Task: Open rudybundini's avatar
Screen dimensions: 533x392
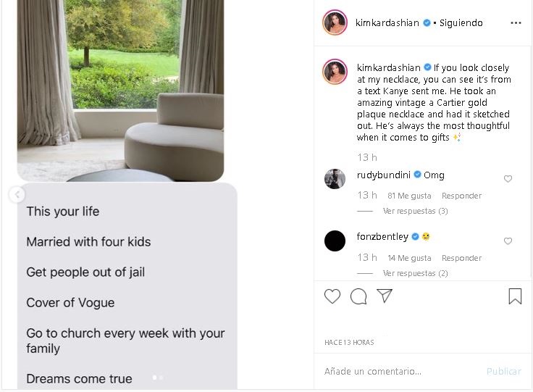Action: click(x=335, y=179)
